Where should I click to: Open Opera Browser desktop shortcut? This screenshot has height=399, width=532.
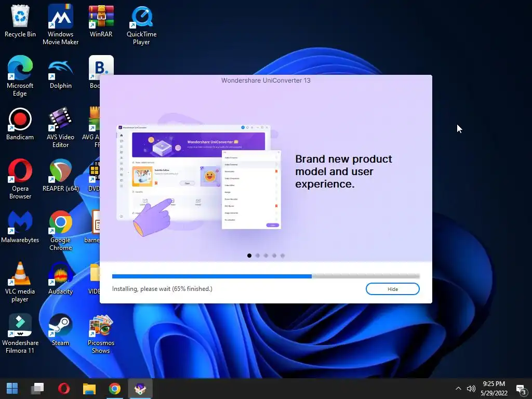pos(20,179)
